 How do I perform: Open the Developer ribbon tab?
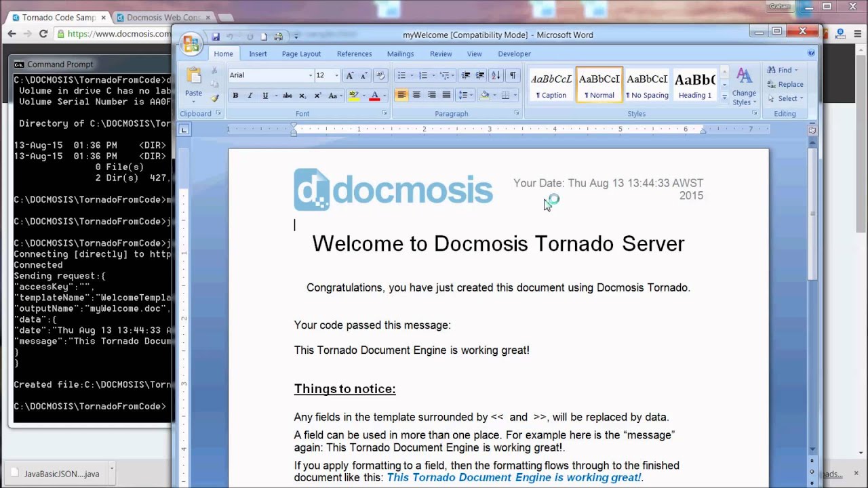(x=514, y=54)
